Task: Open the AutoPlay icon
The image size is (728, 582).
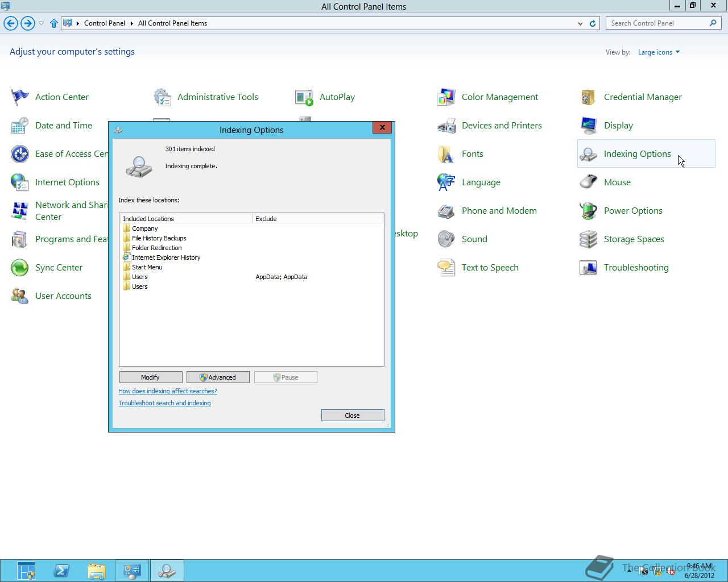Action: (304, 97)
